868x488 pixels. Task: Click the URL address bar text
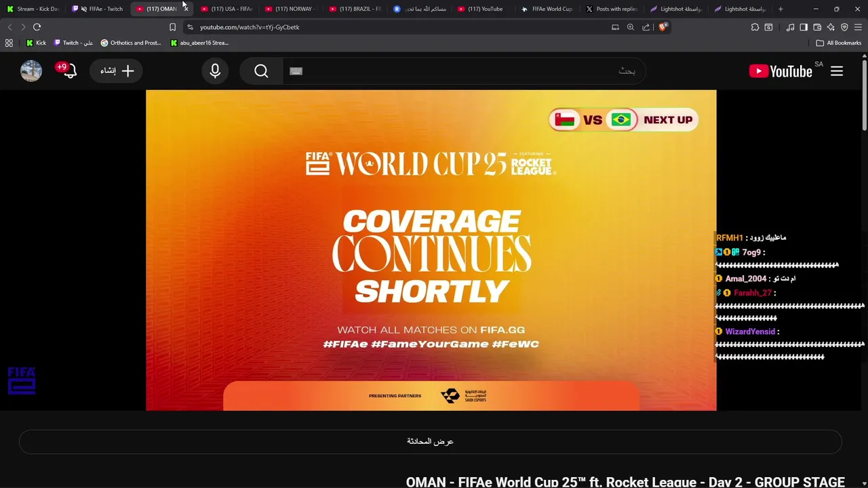pyautogui.click(x=250, y=27)
